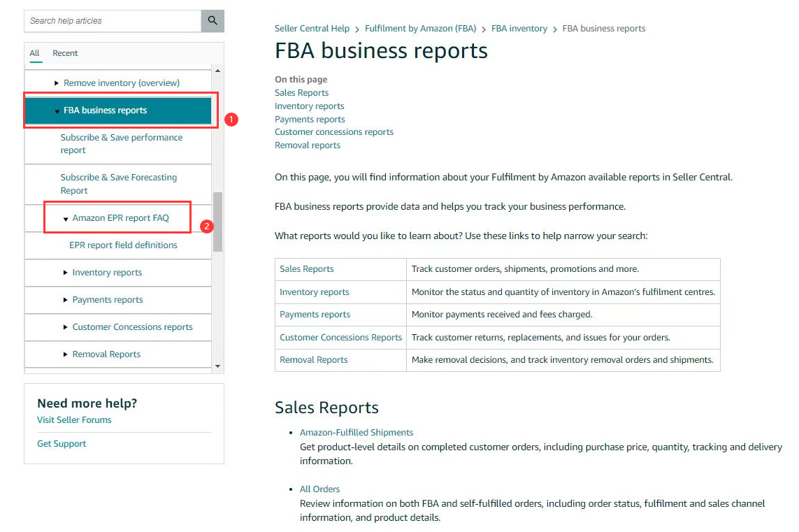
Task: Switch to the All tab
Action: coord(34,53)
